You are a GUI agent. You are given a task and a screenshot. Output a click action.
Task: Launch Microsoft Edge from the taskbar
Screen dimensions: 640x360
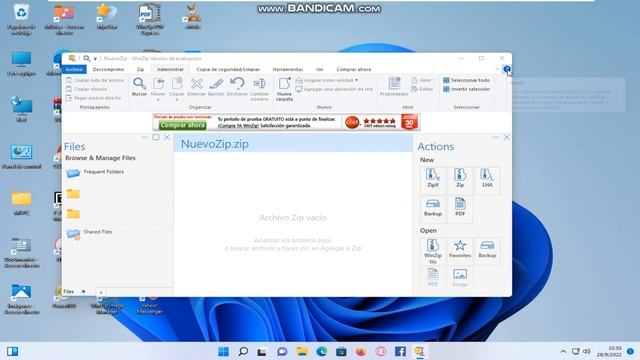[x=322, y=351]
